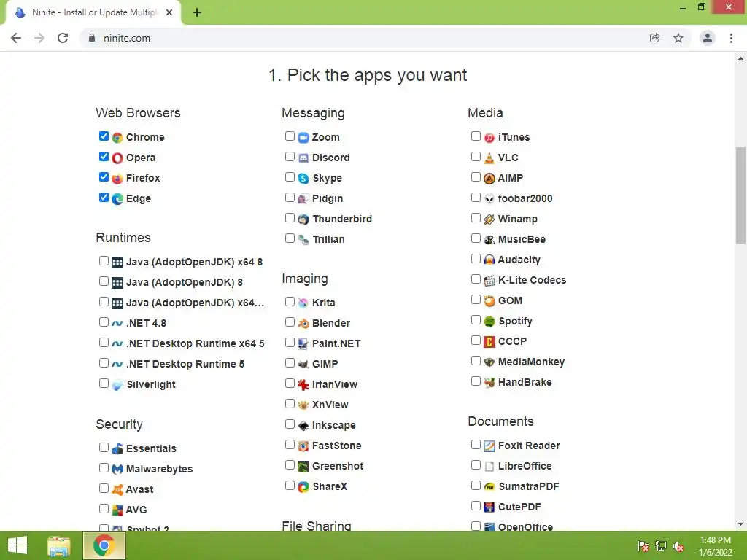Click the Blender app icon
Screen dimensions: 747x560
click(303, 324)
